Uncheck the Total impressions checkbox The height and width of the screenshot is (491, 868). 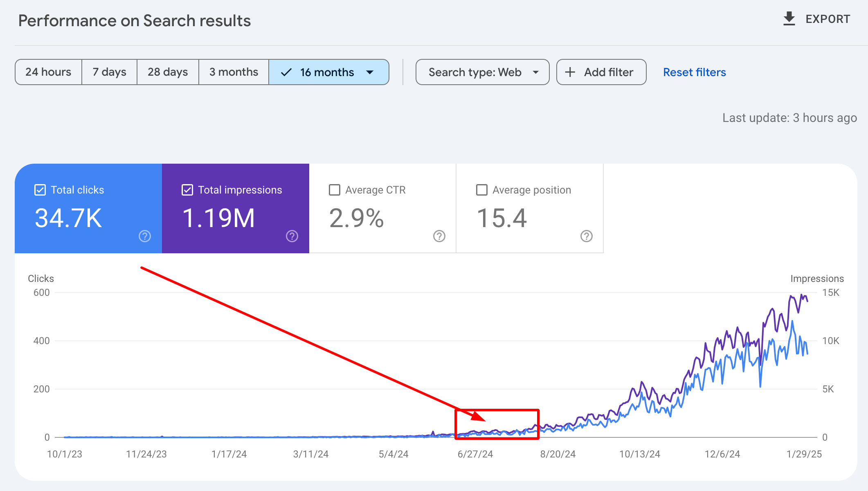pos(187,189)
